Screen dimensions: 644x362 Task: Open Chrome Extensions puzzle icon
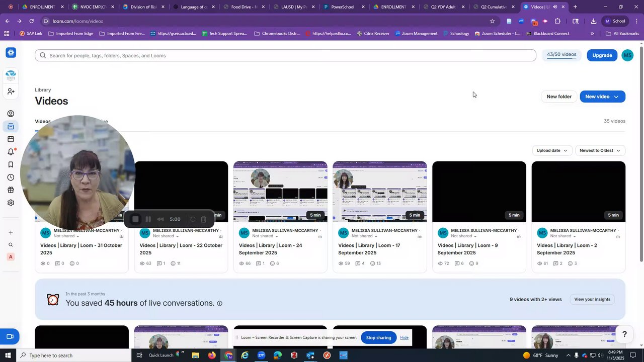(557, 21)
